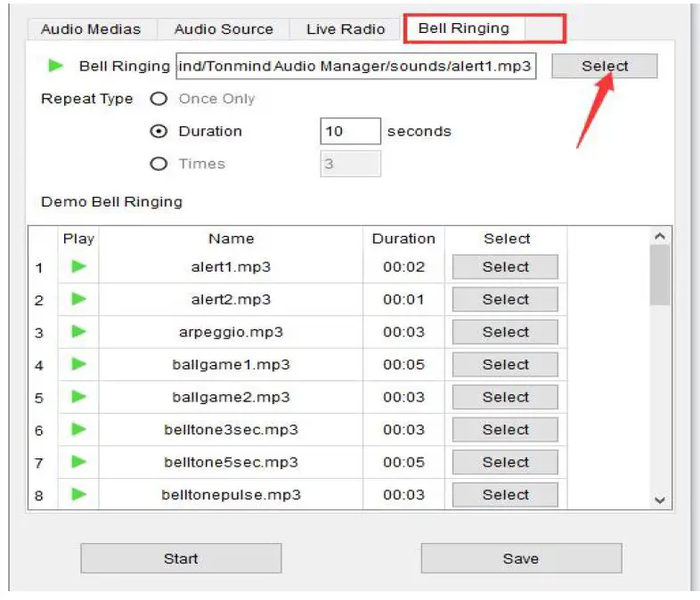The height and width of the screenshot is (600, 700).
Task: Switch to the Audio Medias tab
Action: (91, 29)
